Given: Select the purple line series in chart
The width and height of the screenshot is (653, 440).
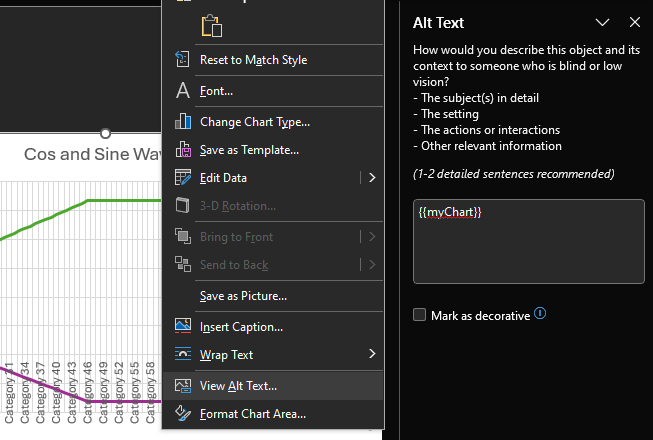Looking at the screenshot, I should pyautogui.click(x=125, y=401).
